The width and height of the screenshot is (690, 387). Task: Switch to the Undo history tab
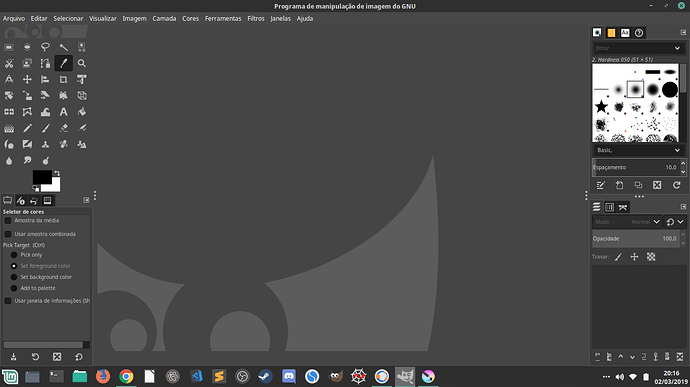point(34,201)
